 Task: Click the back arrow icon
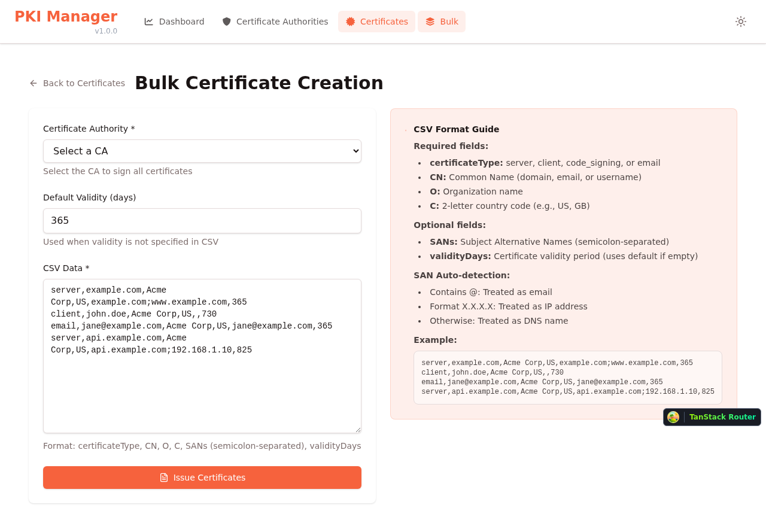click(x=34, y=83)
